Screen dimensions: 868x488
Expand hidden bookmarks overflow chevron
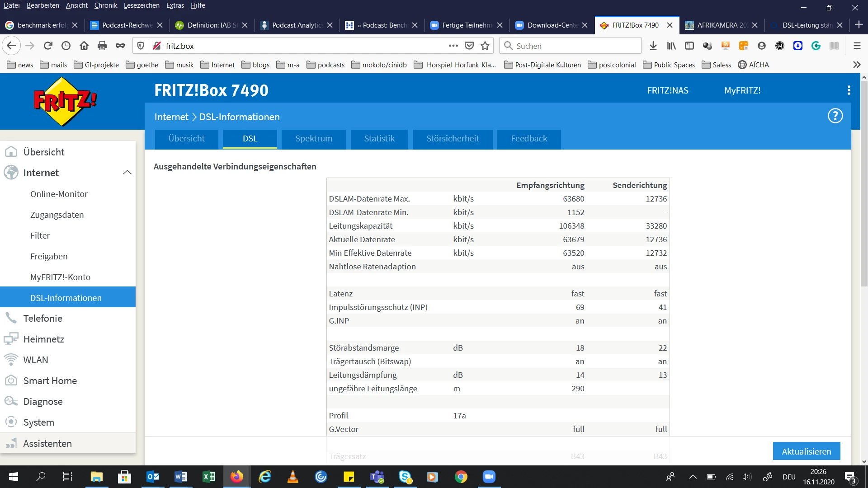[857, 65]
